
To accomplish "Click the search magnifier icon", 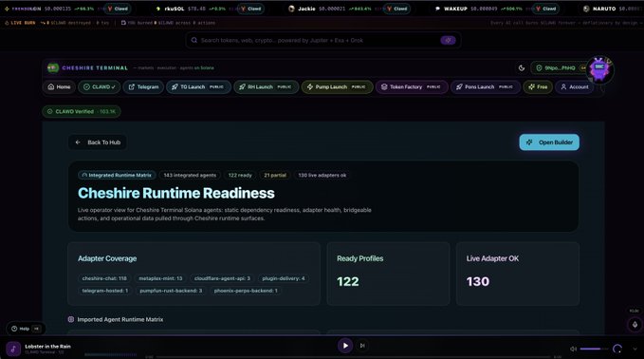I will click(193, 40).
